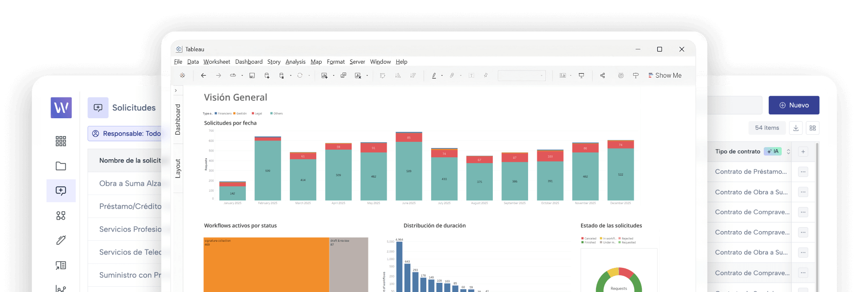
Task: Click the Fix axes pin icon
Action: coord(486,75)
